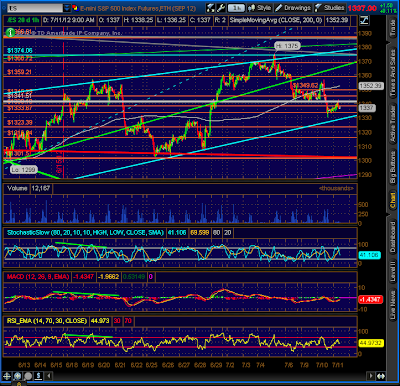Click the expand time axis arrows icon
This screenshot has height=386, width=400.
tap(381, 376)
